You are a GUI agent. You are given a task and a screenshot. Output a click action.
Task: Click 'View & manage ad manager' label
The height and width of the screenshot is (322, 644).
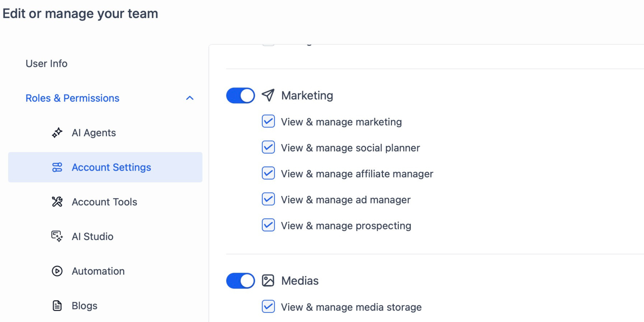tap(346, 200)
